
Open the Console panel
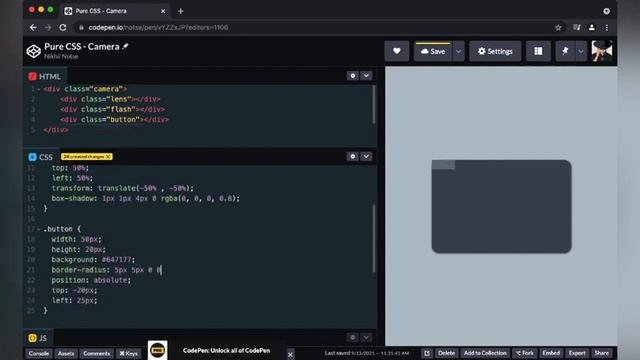click(x=39, y=353)
